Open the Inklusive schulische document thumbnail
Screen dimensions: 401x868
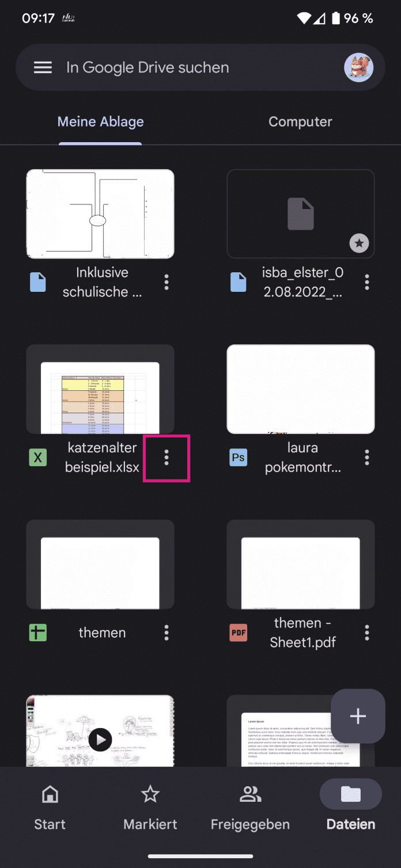tap(100, 214)
